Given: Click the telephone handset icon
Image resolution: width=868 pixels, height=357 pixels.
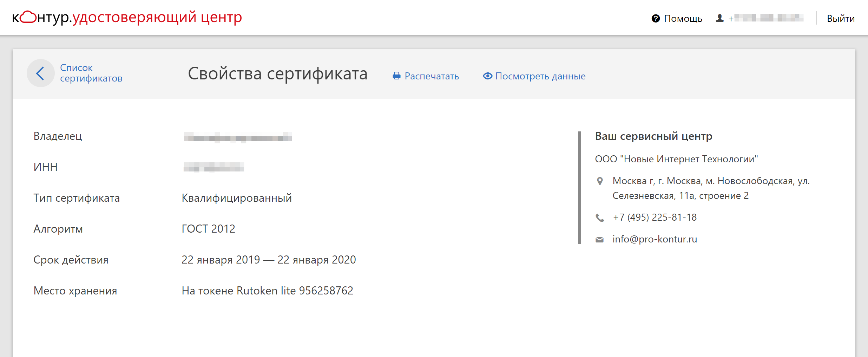Looking at the screenshot, I should tap(600, 218).
